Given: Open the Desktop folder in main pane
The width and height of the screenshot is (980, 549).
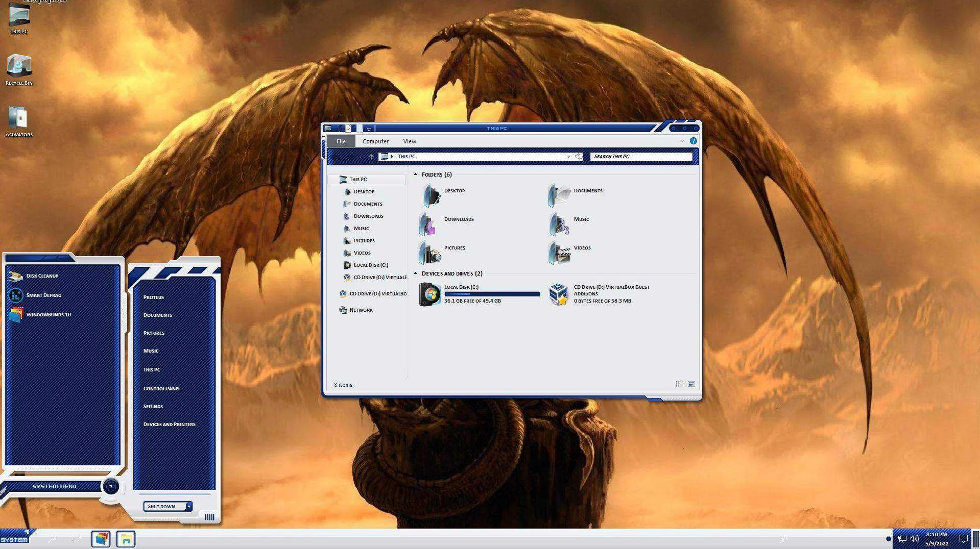Looking at the screenshot, I should (x=442, y=195).
